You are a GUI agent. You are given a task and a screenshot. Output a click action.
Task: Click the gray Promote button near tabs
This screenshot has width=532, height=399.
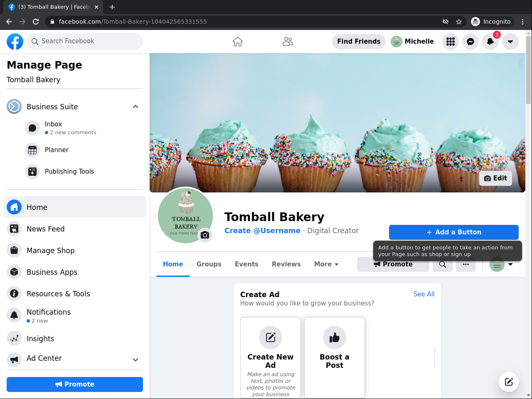[x=393, y=264]
